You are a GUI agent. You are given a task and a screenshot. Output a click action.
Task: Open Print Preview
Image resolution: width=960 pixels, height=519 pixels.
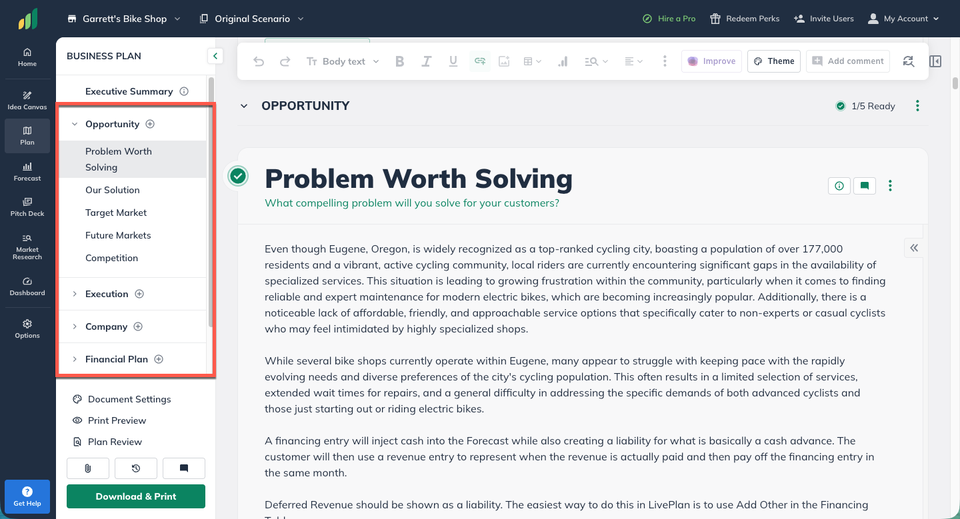tap(109, 420)
